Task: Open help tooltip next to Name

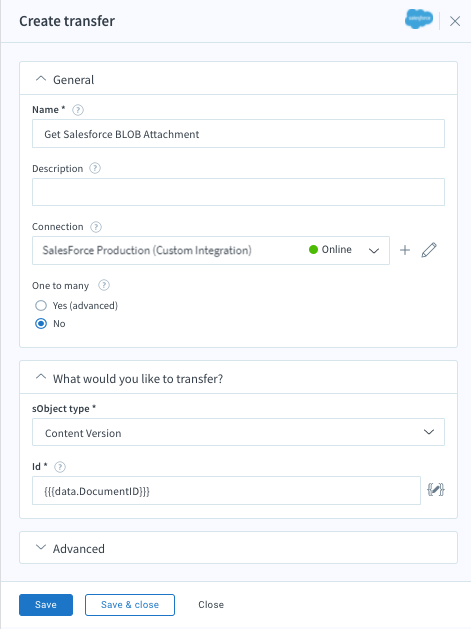Action: tap(78, 110)
